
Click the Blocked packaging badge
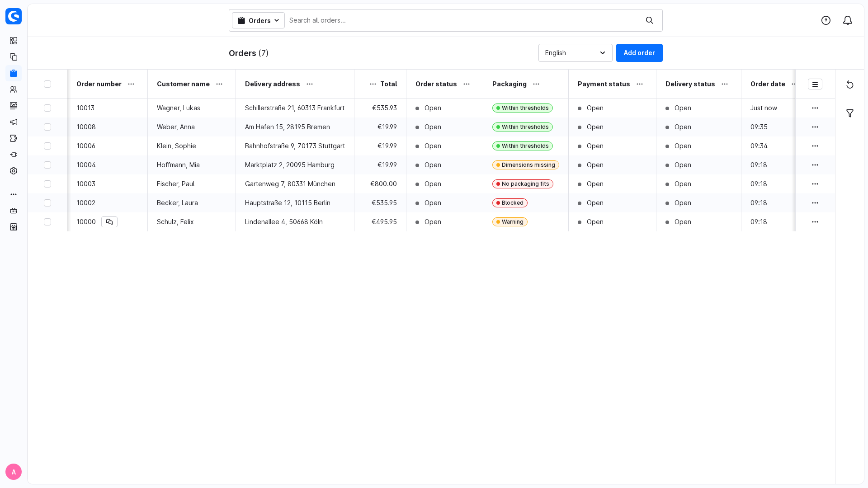(x=510, y=203)
